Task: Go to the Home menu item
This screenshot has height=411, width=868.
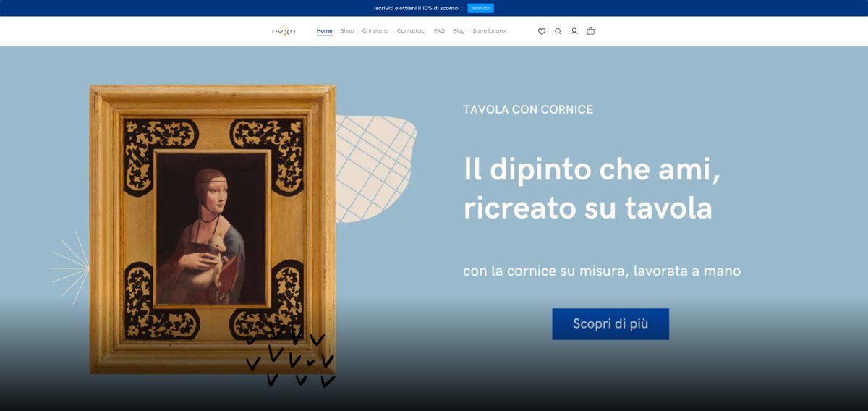Action: (325, 31)
